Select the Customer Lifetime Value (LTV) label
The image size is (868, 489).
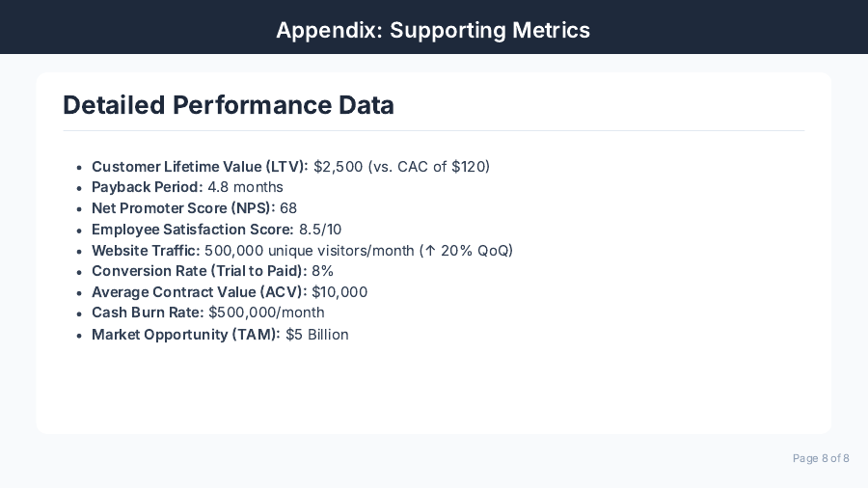click(x=200, y=167)
